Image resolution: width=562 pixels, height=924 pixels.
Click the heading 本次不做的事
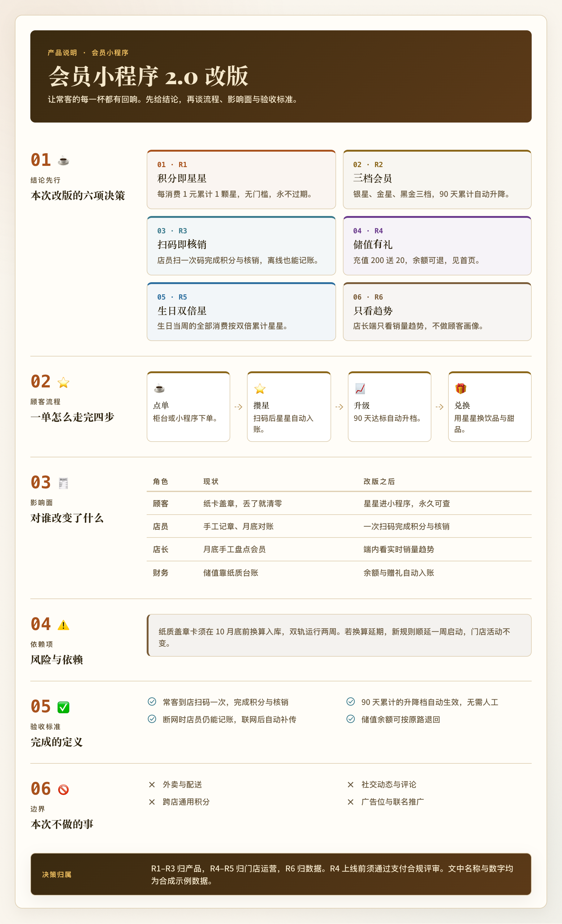[62, 824]
